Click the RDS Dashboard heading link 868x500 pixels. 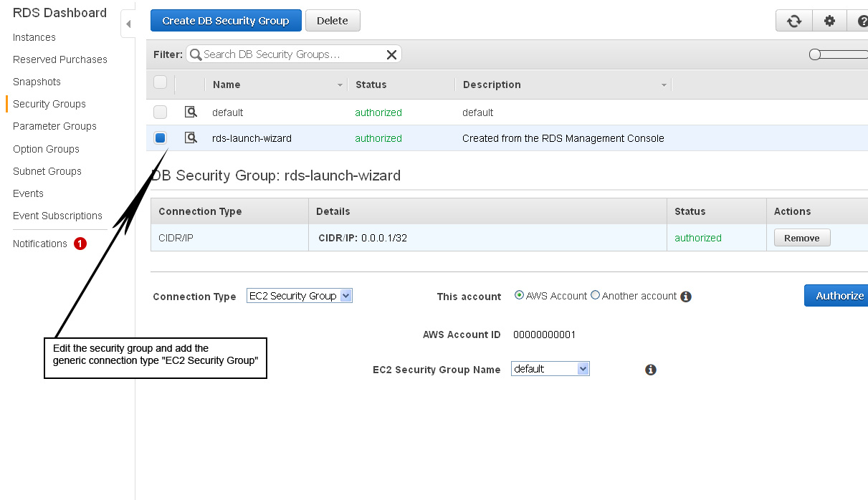click(59, 13)
